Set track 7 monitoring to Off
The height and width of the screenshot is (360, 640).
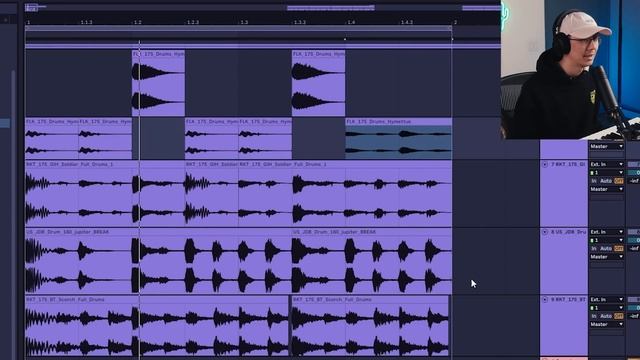click(x=619, y=181)
